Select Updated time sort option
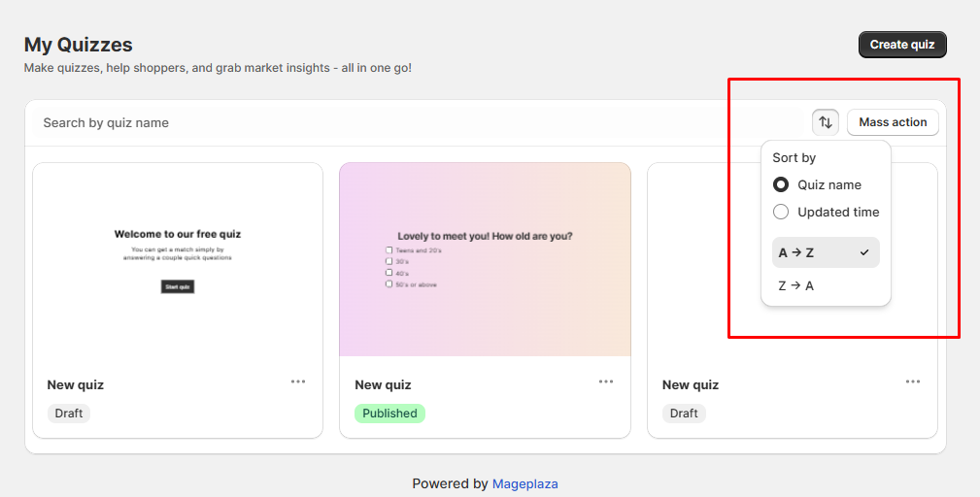This screenshot has height=497, width=980. (x=781, y=212)
